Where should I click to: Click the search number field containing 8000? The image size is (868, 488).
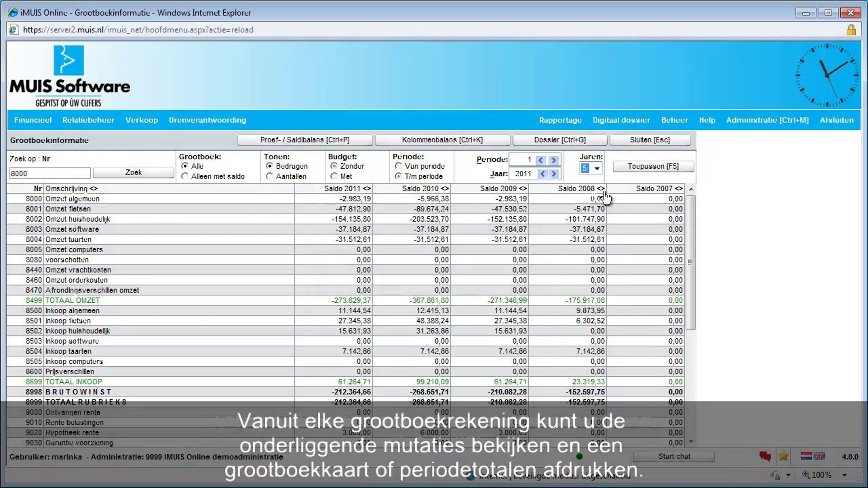(50, 174)
